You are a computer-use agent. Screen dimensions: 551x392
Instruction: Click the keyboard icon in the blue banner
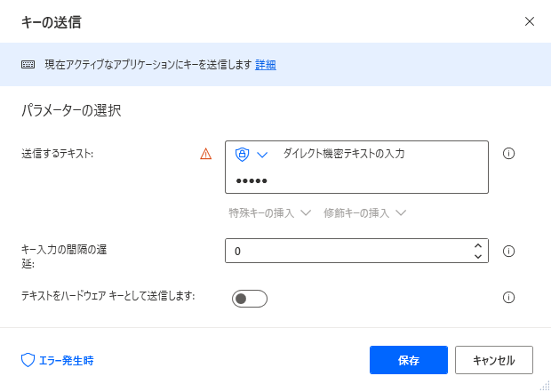pyautogui.click(x=28, y=65)
